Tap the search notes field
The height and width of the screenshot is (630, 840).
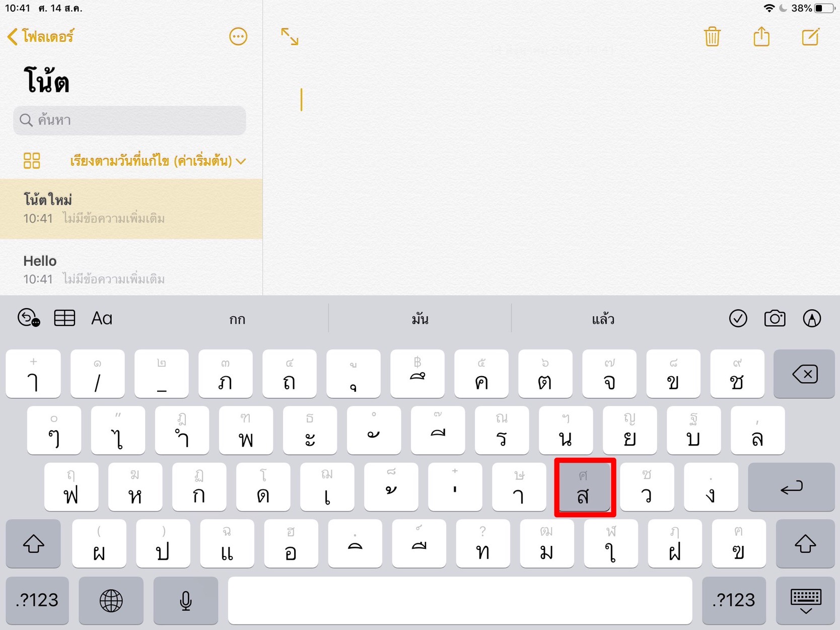pos(130,120)
